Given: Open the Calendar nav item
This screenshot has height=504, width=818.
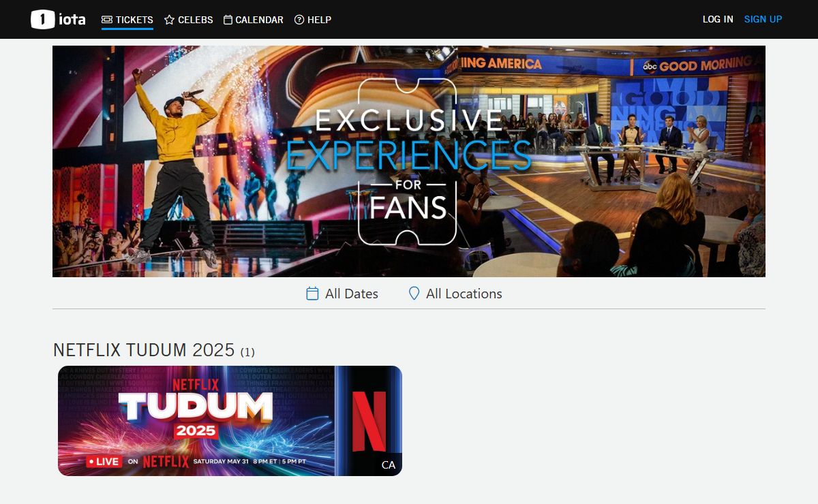Looking at the screenshot, I should (254, 20).
